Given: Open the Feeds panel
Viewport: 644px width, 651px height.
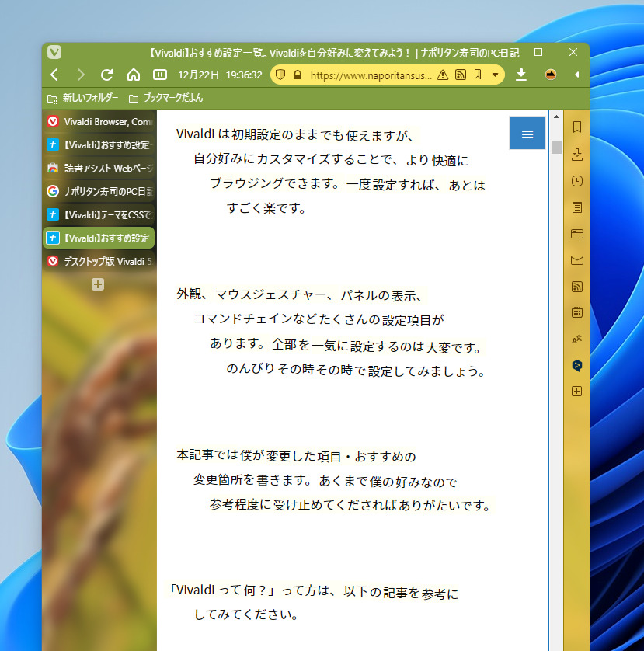Looking at the screenshot, I should click(x=576, y=287).
